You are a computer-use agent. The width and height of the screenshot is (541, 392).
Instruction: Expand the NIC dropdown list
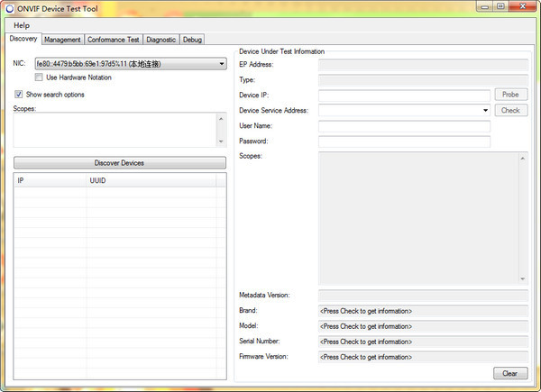(x=222, y=64)
